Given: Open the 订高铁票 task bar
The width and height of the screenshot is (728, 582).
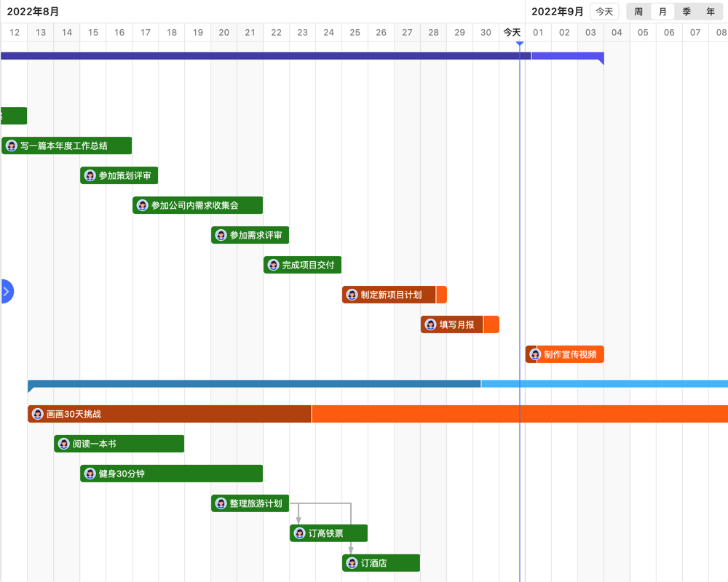Looking at the screenshot, I should coord(335,533).
